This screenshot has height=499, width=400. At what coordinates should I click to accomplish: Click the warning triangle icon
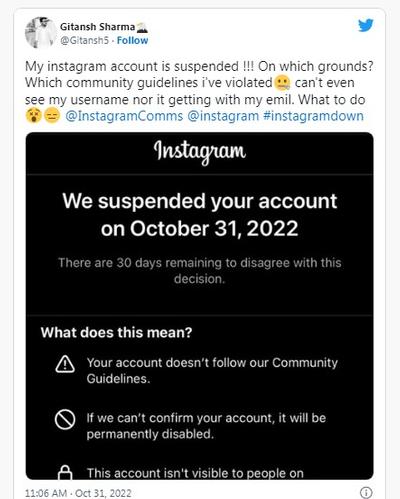[65, 364]
